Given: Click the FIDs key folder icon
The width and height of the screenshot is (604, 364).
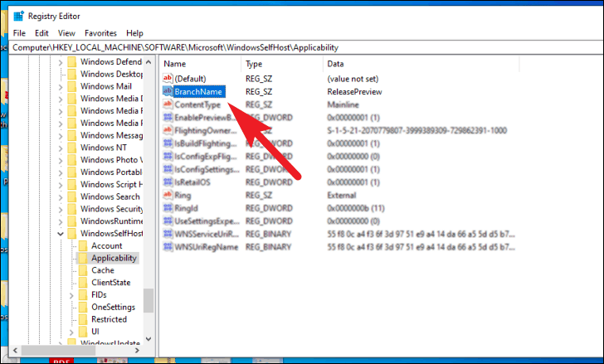Looking at the screenshot, I should click(x=83, y=294).
